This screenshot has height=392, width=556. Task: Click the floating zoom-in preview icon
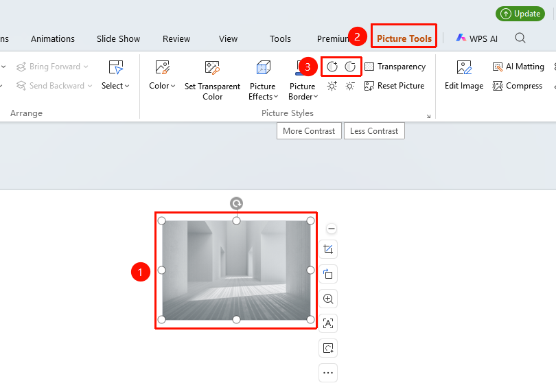(x=328, y=299)
